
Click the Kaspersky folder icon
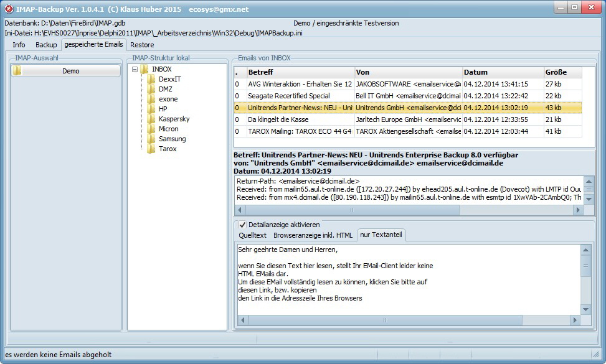pyautogui.click(x=151, y=119)
